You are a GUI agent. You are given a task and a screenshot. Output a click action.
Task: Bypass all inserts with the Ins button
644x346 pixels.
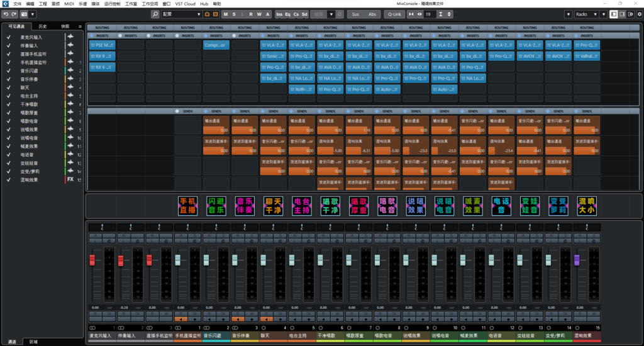coord(279,14)
